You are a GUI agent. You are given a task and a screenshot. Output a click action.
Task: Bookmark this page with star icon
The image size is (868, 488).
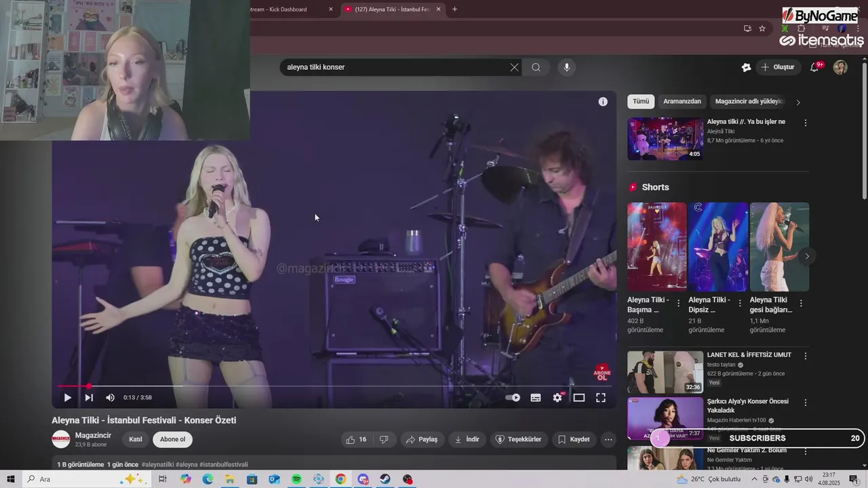[762, 28]
